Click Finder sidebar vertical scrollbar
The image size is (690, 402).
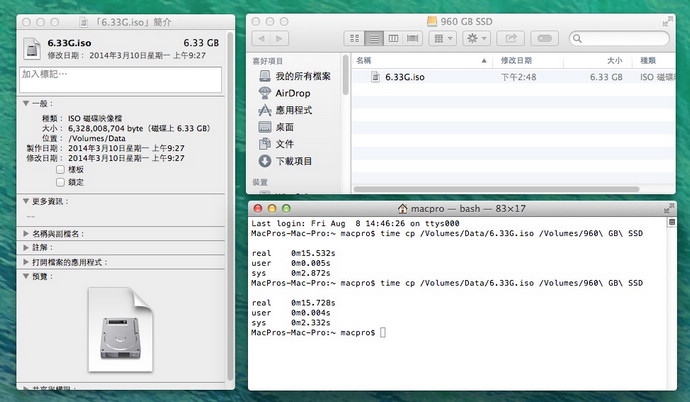click(345, 75)
